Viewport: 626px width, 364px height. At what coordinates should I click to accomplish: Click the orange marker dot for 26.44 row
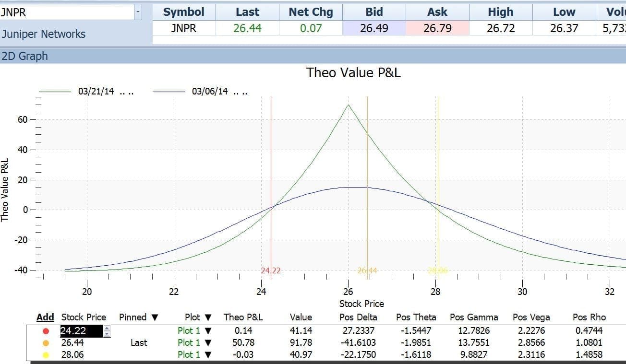[46, 343]
